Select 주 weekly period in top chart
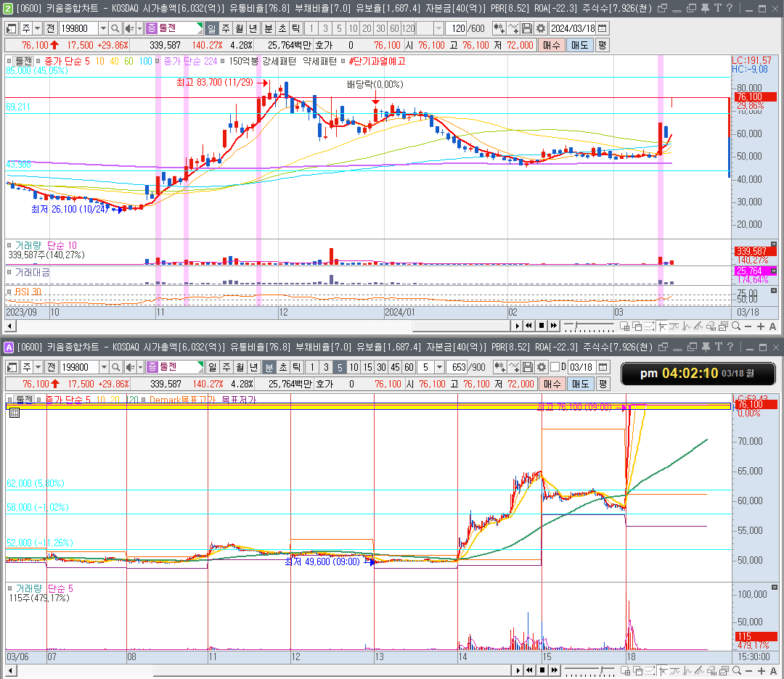Screen dimensions: 784x679 [x=226, y=28]
